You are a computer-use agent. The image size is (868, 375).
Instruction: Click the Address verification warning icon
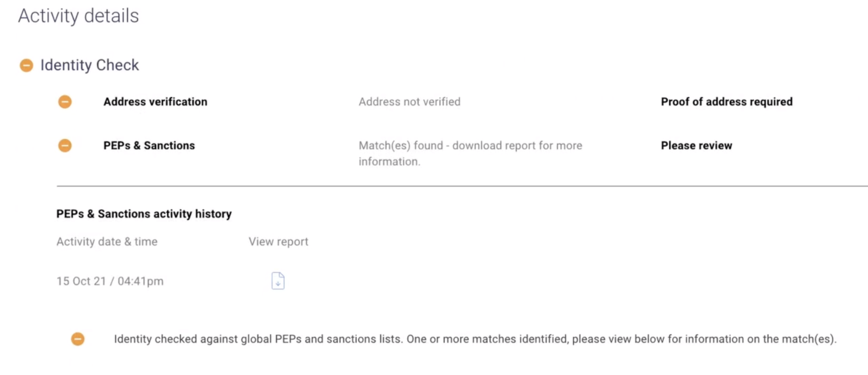pos(65,102)
